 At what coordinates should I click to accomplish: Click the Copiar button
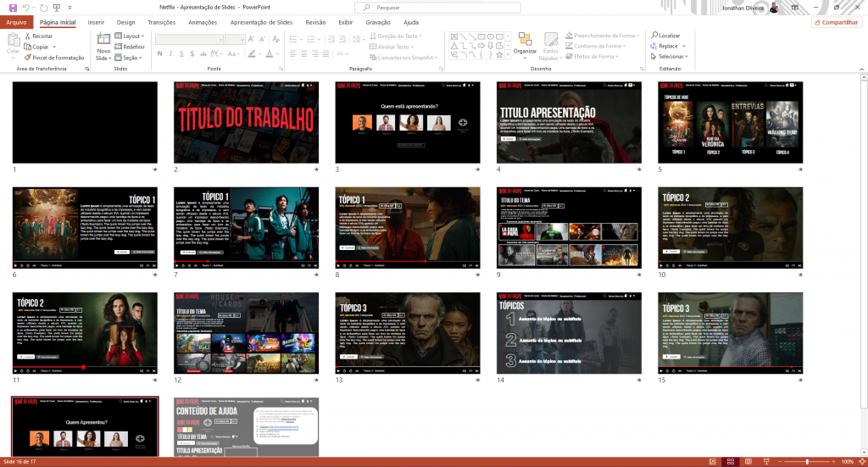pyautogui.click(x=36, y=47)
